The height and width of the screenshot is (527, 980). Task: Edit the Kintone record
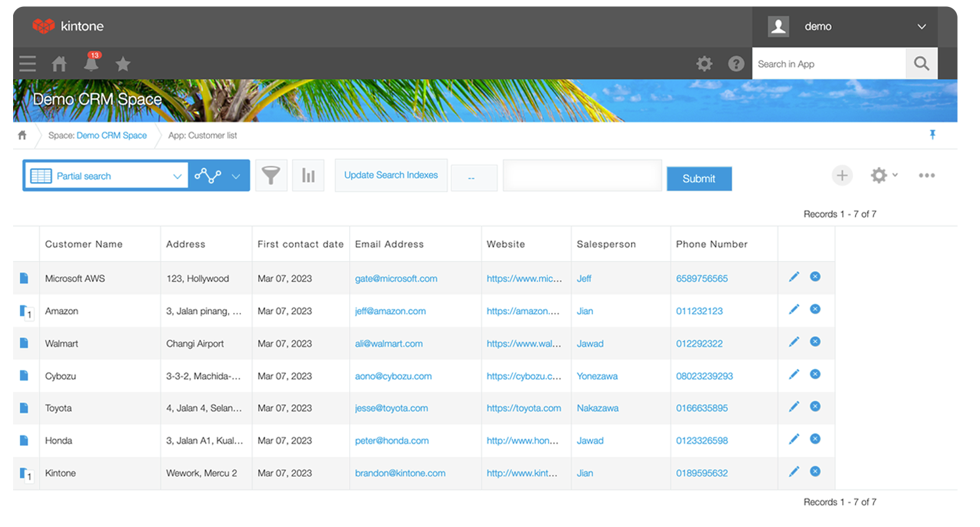click(794, 471)
